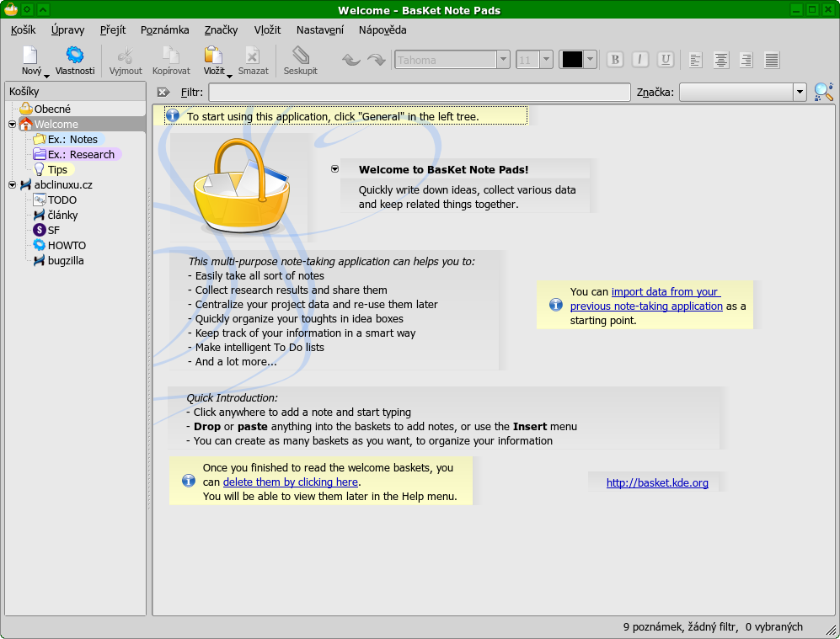Viewport: 840px width, 639px height.
Task: Open the Košík menu
Action: pyautogui.click(x=23, y=30)
